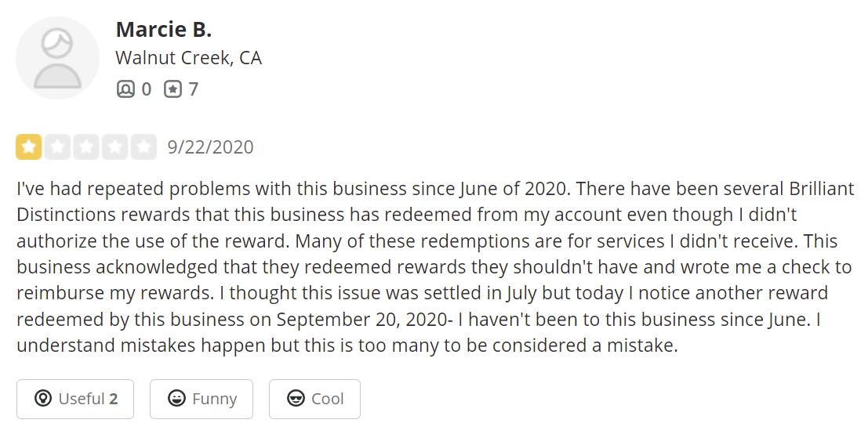The image size is (868, 445).
Task: Click the filled first rating star
Action: [29, 147]
